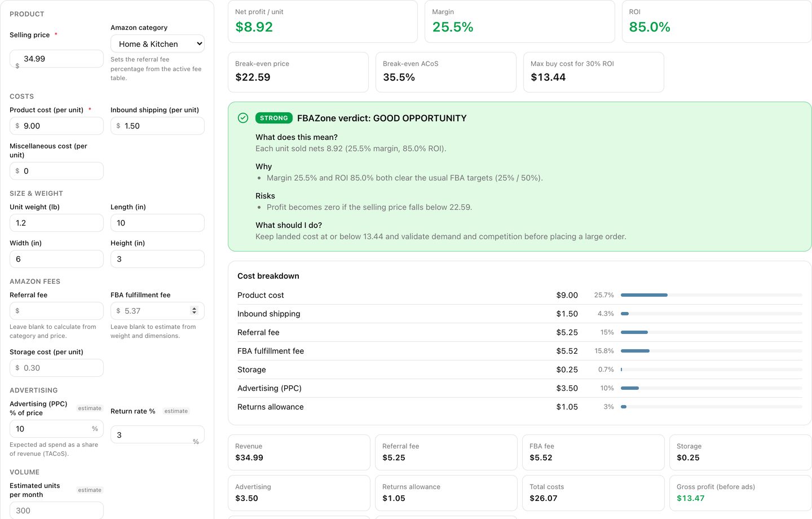Open the Amazon category dropdown
Screen dimensions: 812x519
(157, 44)
